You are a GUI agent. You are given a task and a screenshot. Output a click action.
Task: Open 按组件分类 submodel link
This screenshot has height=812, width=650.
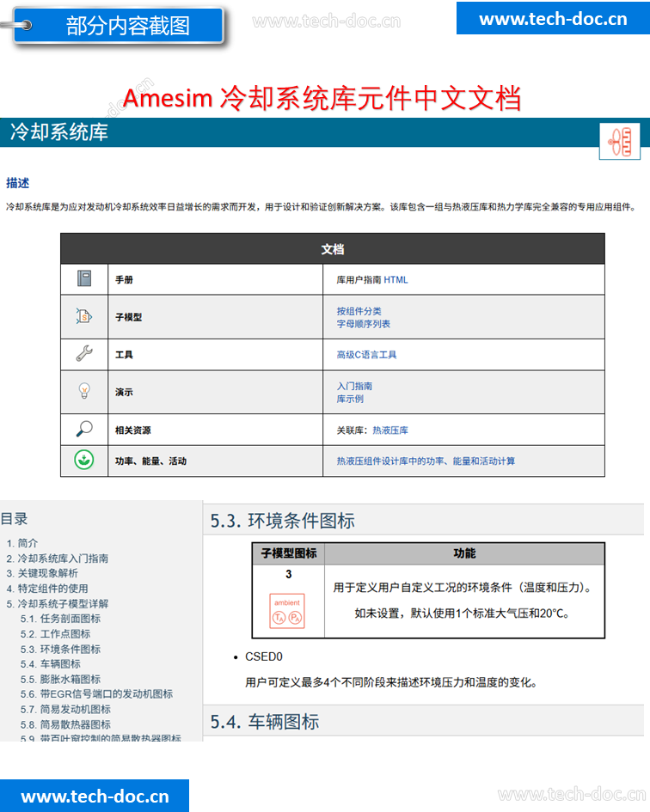(359, 311)
